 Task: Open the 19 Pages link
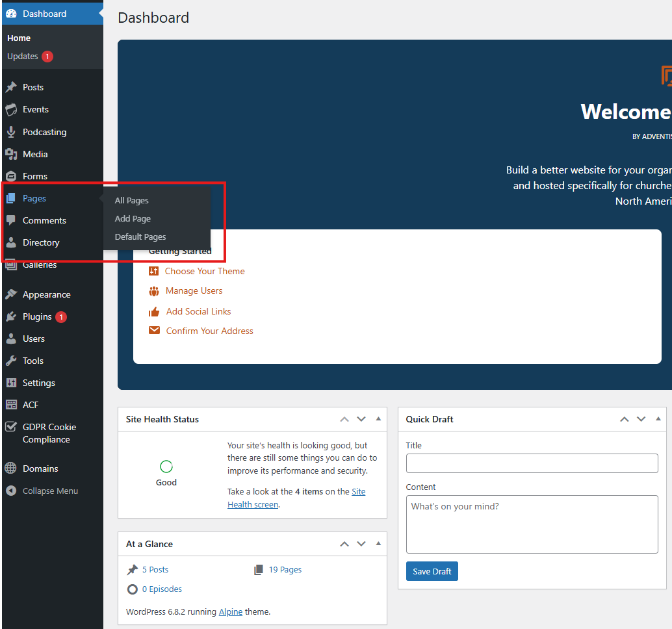[x=285, y=569]
